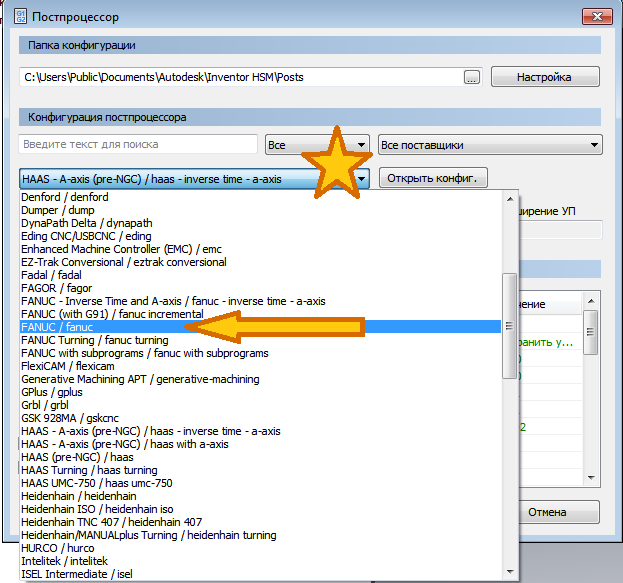This screenshot has width=623, height=583.
Task: Click the dropdown list scrollbar thumb
Action: (509, 326)
